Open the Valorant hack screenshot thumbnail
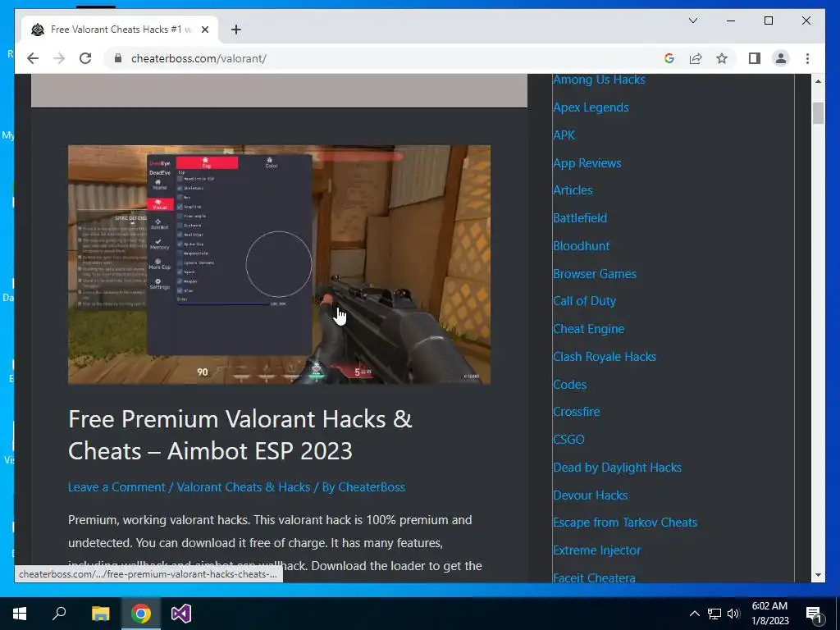840x630 pixels. (x=279, y=265)
